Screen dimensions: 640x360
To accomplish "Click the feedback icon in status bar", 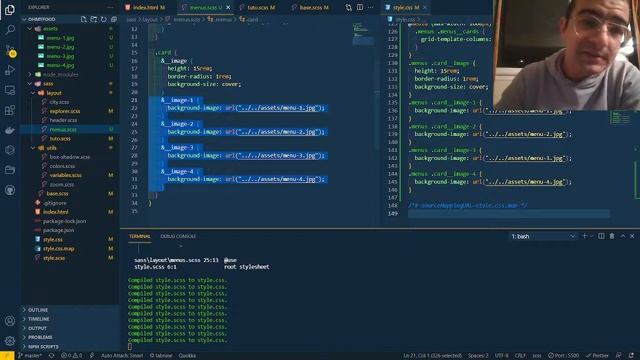I will click(x=619, y=356).
